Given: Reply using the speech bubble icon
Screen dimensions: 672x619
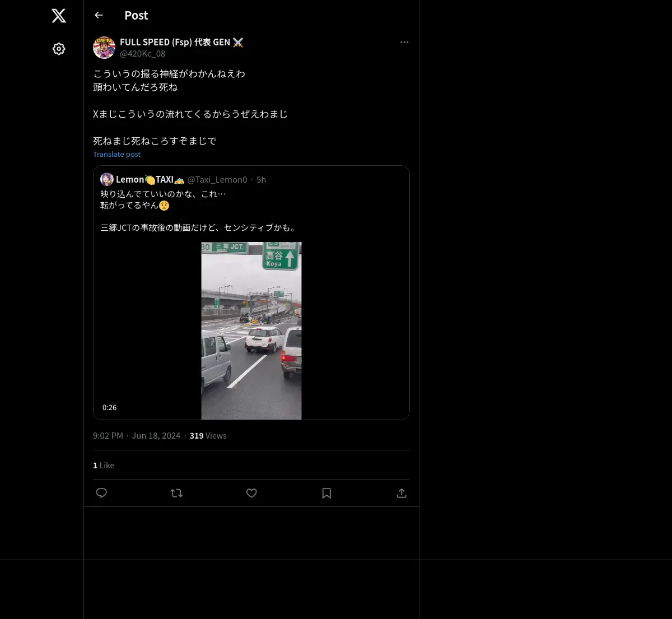Looking at the screenshot, I should pyautogui.click(x=101, y=493).
